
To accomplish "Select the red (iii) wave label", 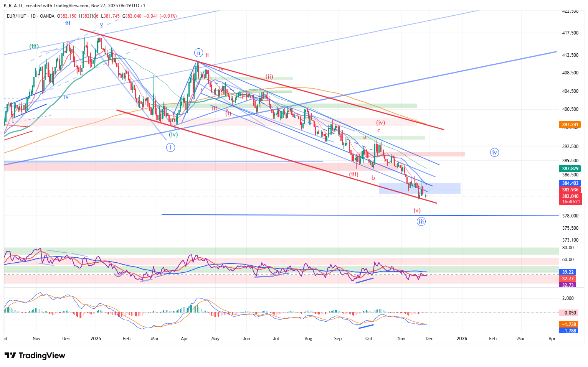I will point(353,174).
